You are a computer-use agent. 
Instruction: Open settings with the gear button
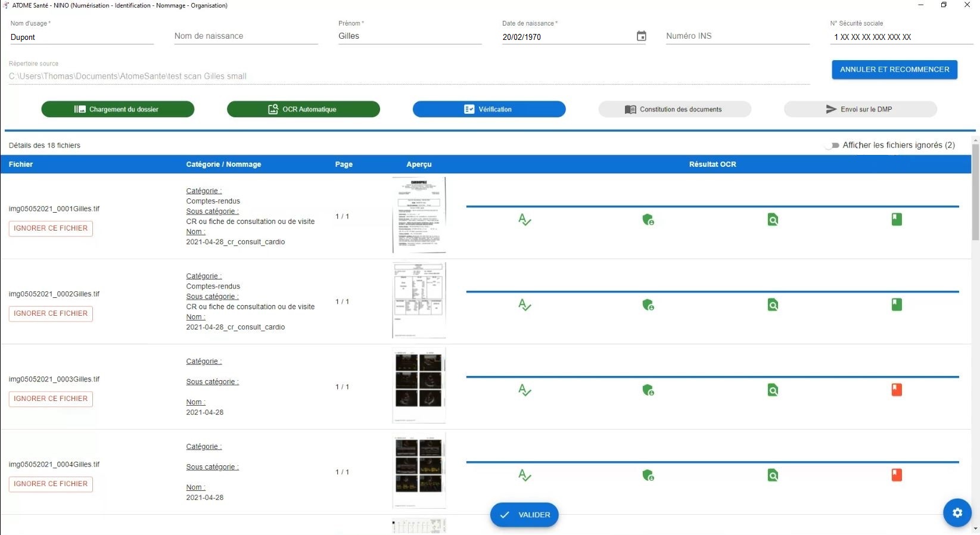tap(957, 513)
